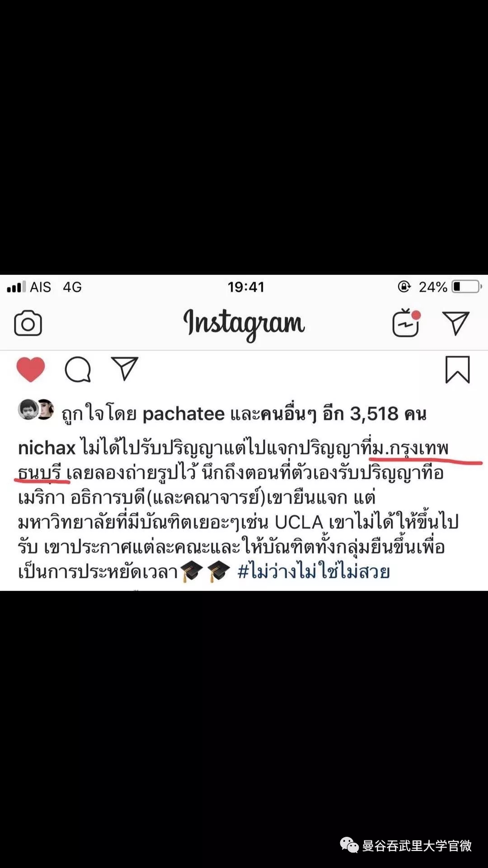This screenshot has height=868, width=488.
Task: Tap the AIS signal strength indicator
Action: coord(16,287)
